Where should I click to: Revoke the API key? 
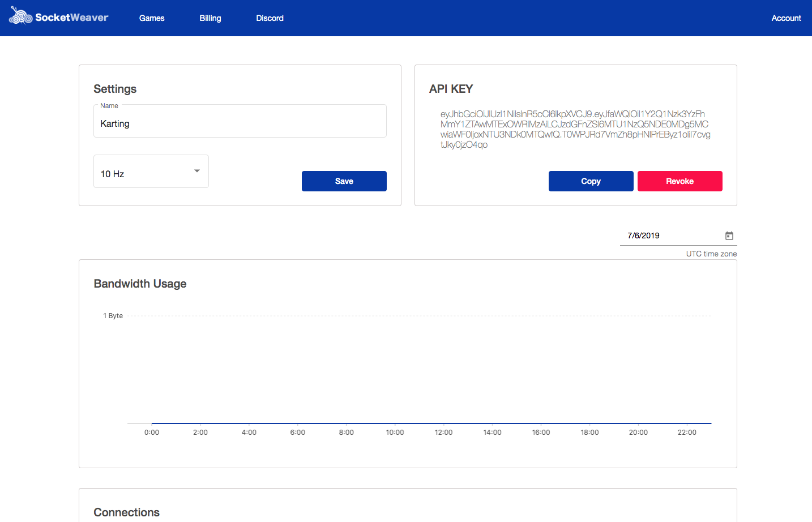pyautogui.click(x=679, y=181)
